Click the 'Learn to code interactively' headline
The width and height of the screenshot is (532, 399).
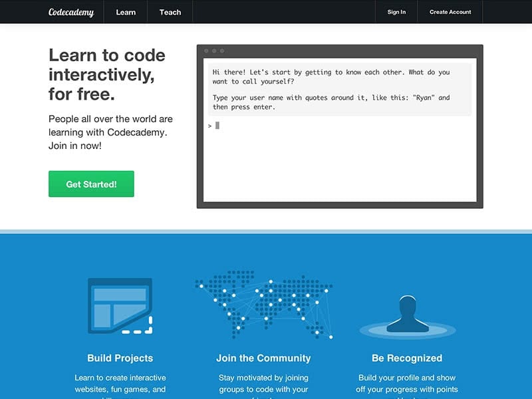[x=107, y=74]
